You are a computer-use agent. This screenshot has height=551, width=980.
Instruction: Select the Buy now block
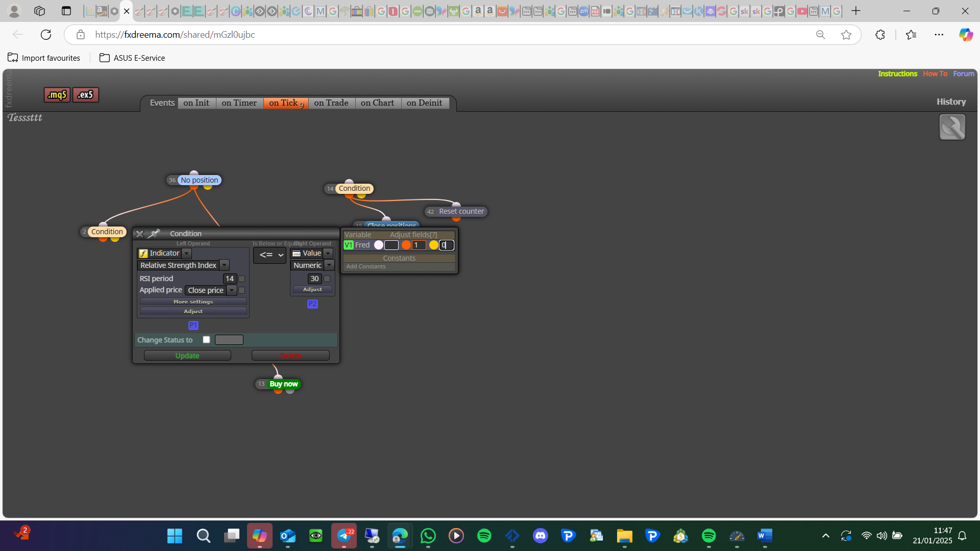(x=283, y=384)
